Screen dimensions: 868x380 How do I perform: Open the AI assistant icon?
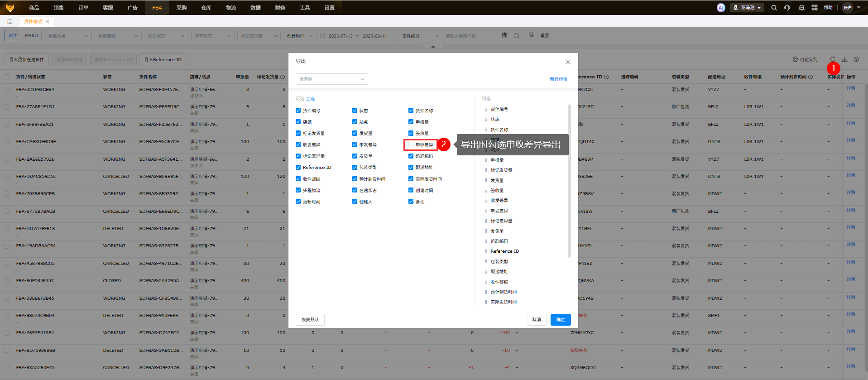pos(721,8)
